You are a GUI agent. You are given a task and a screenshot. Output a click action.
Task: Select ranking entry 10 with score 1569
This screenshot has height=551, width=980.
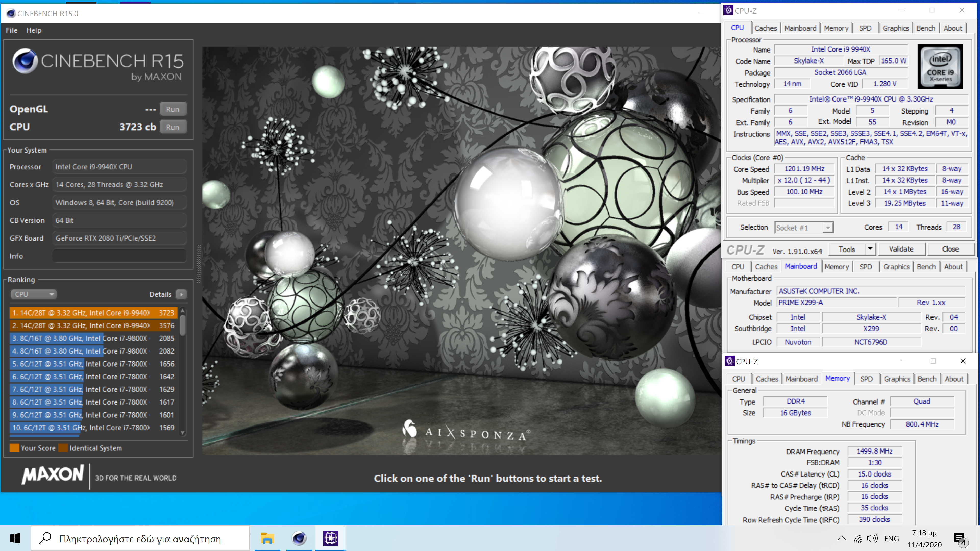coord(94,428)
